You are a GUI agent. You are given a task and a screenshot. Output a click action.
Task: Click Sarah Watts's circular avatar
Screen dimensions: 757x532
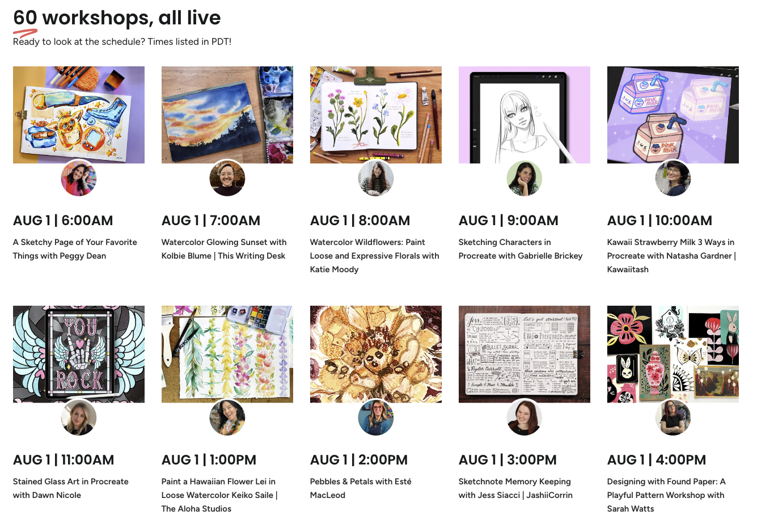coord(673,417)
